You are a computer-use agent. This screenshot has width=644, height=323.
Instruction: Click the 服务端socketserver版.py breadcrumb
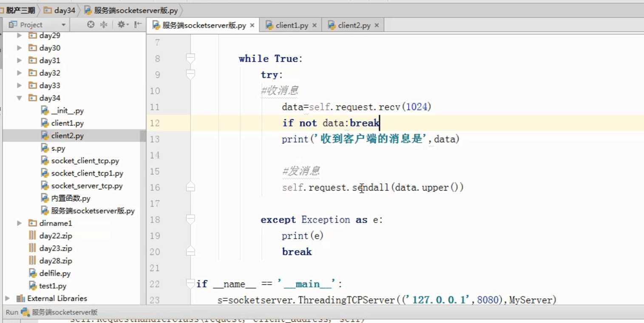point(131,10)
